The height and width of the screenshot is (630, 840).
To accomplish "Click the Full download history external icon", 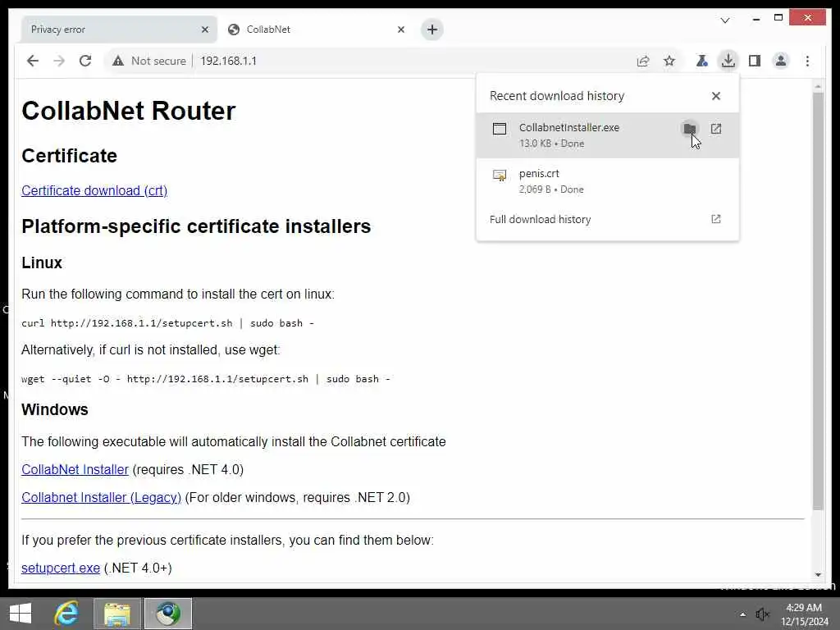I will 715,219.
